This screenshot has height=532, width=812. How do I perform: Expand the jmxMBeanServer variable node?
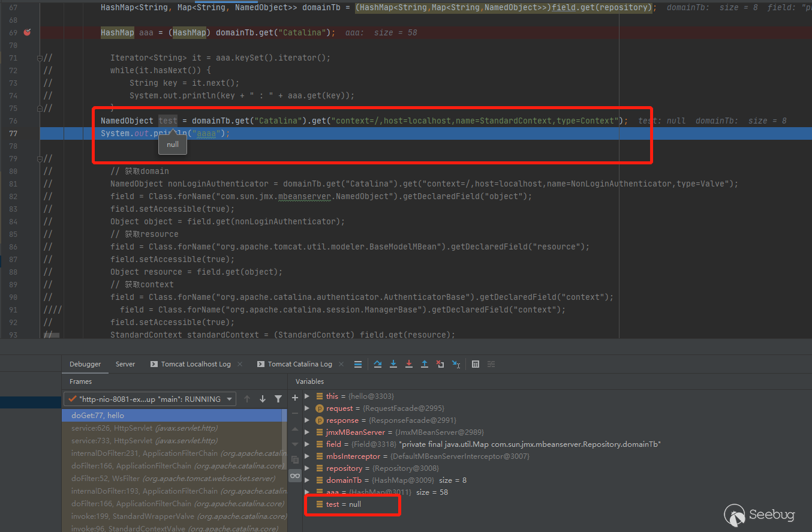[x=308, y=432]
